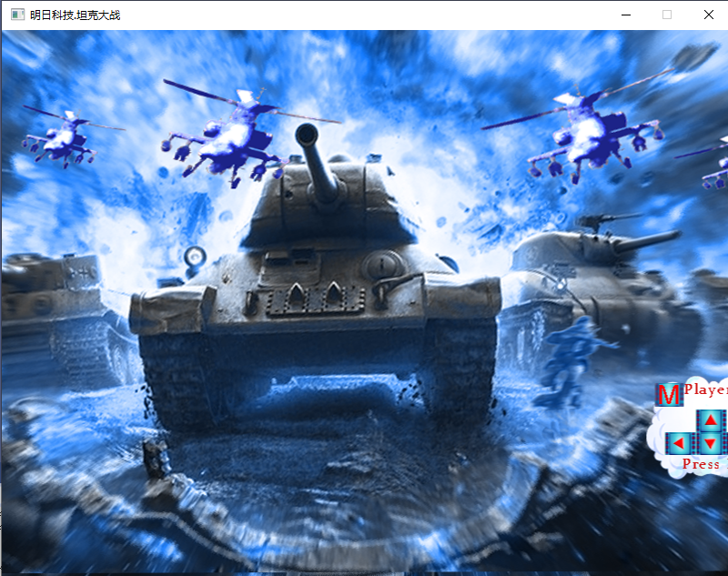The width and height of the screenshot is (728, 576).
Task: Minimize the 坦克大战 game window
Action: (x=626, y=15)
